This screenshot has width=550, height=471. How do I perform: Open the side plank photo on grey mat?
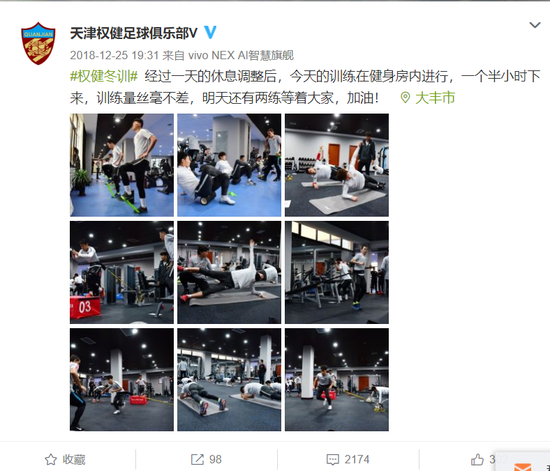tap(337, 165)
